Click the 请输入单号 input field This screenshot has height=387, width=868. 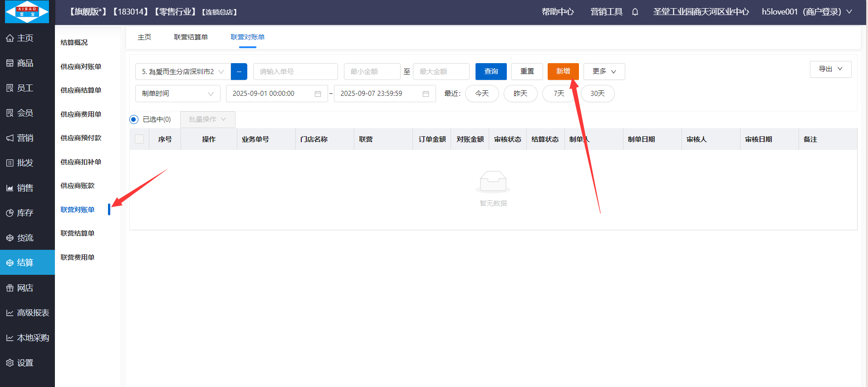point(295,72)
